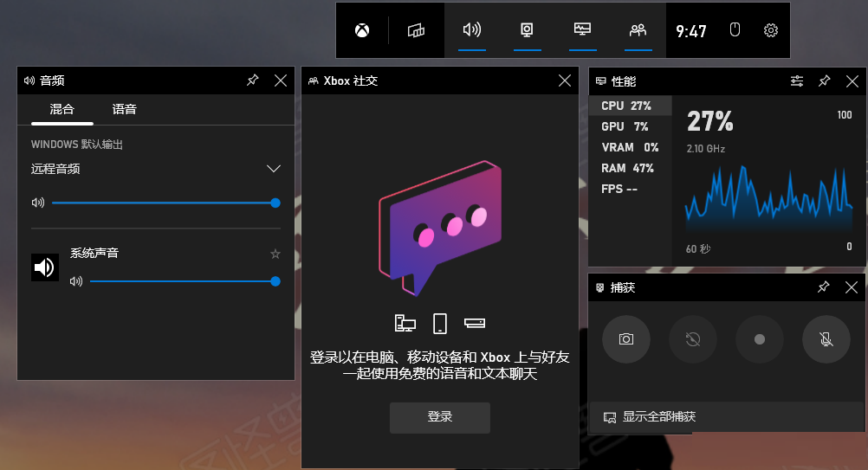Close the 音频 audio widget
868x470 pixels.
(x=281, y=80)
